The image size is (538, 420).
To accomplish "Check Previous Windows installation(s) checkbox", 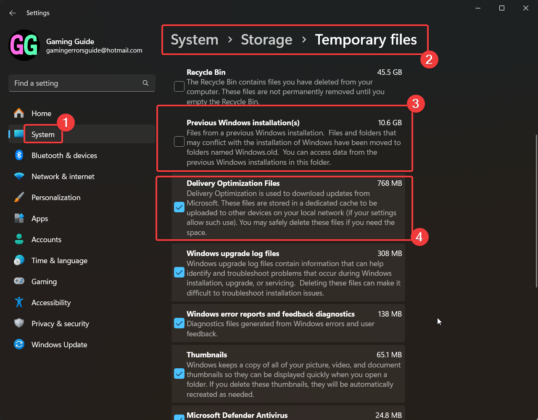I will tap(179, 141).
